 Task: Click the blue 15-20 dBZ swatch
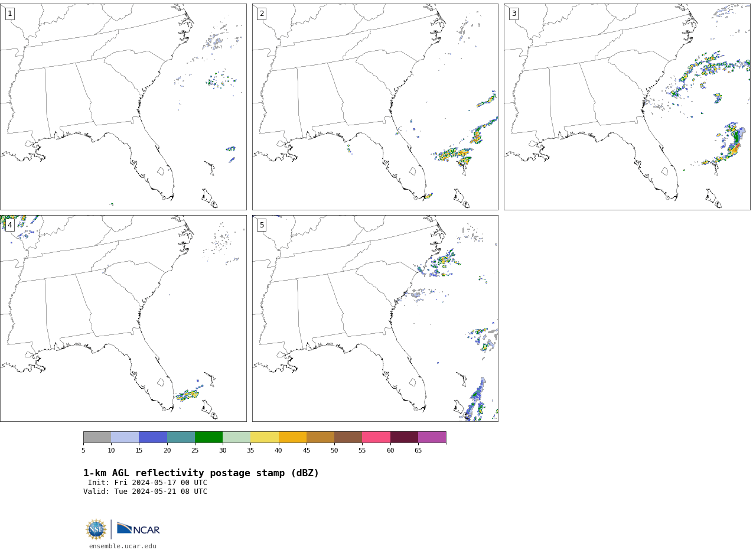point(153,437)
